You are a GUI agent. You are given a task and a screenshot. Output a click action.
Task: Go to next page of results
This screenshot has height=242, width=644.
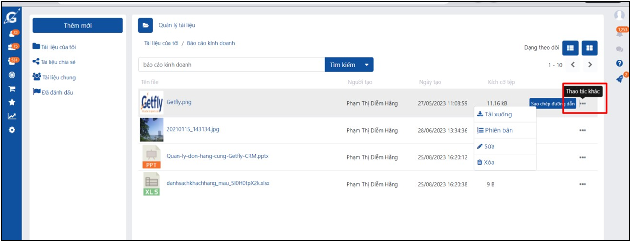590,65
